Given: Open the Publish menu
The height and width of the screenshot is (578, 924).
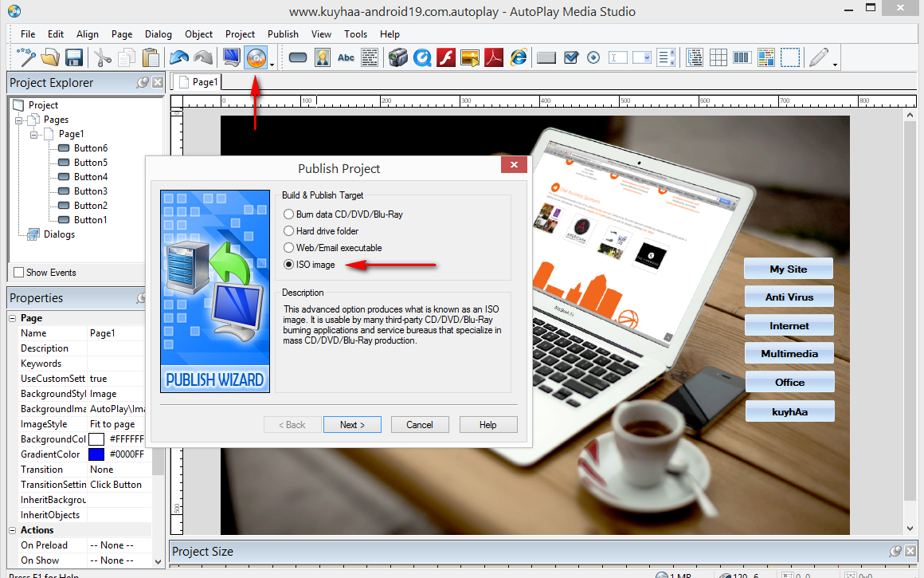Looking at the screenshot, I should coord(283,34).
